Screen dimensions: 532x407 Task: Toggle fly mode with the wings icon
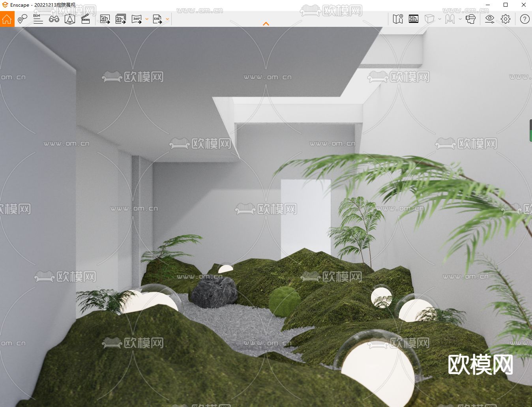point(450,19)
